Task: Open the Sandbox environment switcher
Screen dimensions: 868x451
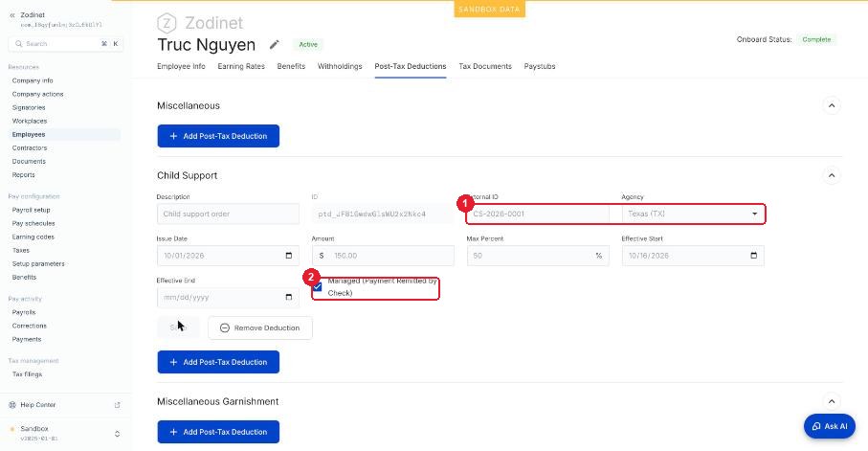Action: pyautogui.click(x=65, y=433)
